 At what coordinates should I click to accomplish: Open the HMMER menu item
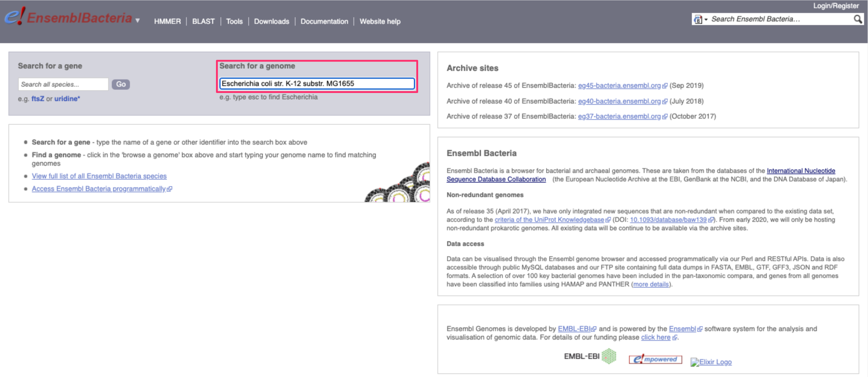pyautogui.click(x=167, y=21)
